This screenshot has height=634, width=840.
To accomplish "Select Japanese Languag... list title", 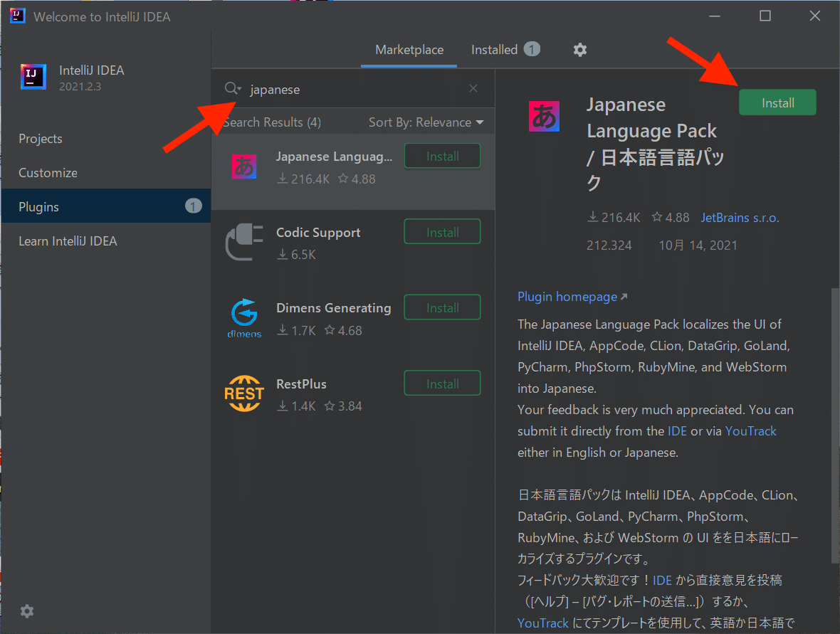I will 335,157.
